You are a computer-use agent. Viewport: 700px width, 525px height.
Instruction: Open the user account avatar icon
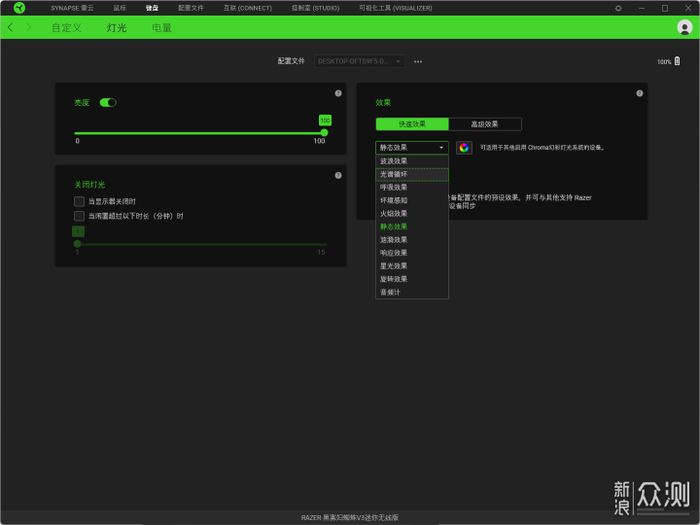point(684,27)
